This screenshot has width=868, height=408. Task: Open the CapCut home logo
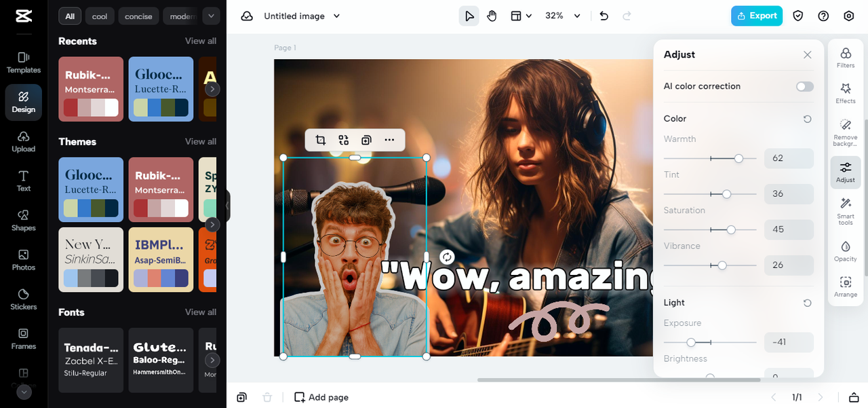pyautogui.click(x=23, y=16)
